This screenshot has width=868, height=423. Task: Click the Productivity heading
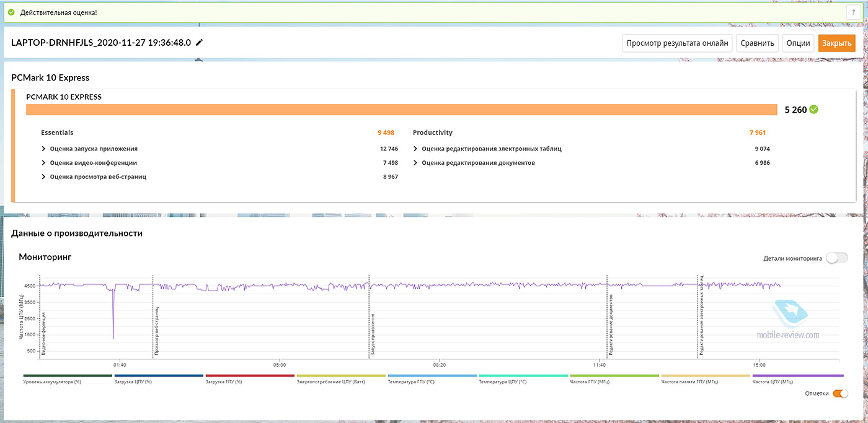coord(433,133)
